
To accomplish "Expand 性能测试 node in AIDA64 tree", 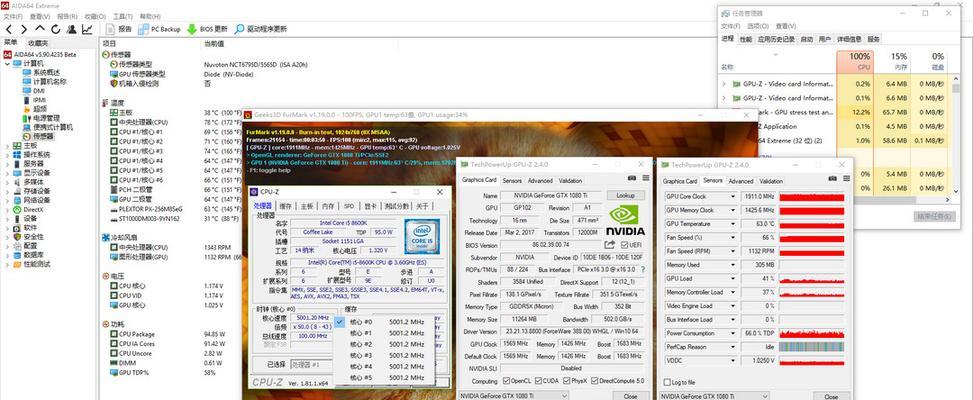I will 7,264.
